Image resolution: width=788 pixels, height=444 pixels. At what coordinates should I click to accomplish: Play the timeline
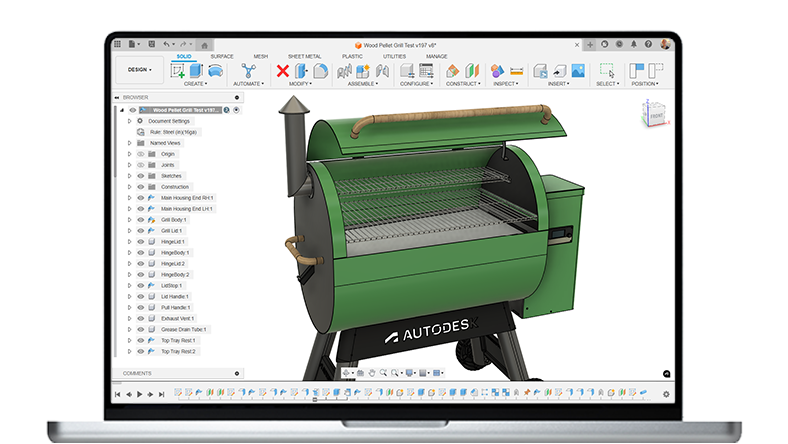[140, 394]
